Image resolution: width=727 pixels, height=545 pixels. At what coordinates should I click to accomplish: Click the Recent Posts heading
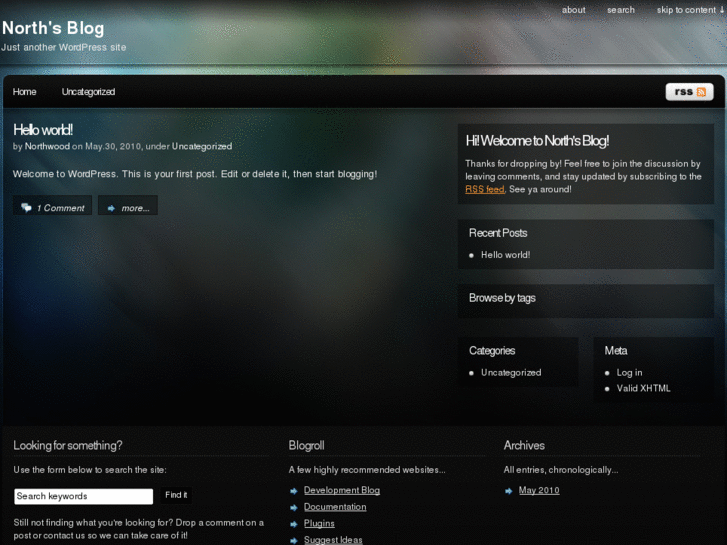point(498,233)
